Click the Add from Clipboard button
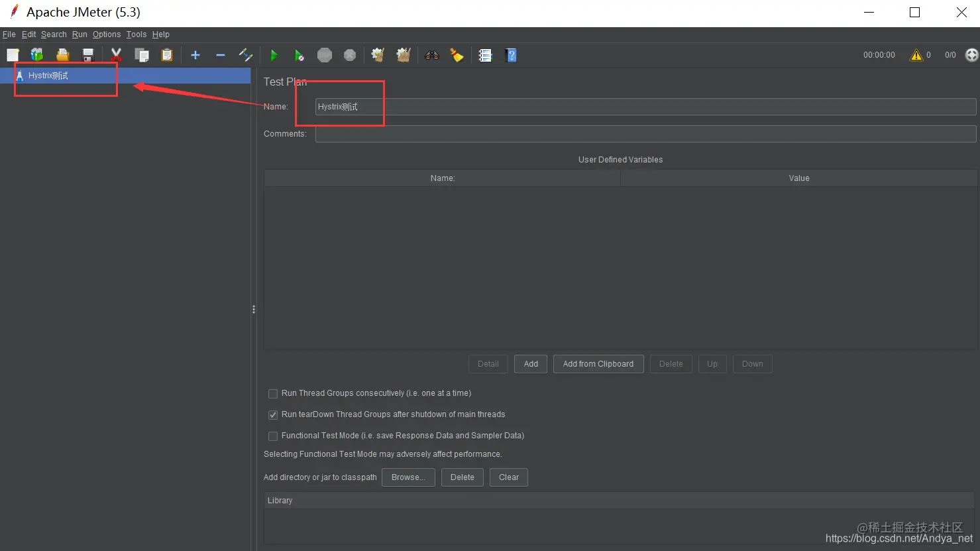This screenshot has width=980, height=551. coord(598,364)
